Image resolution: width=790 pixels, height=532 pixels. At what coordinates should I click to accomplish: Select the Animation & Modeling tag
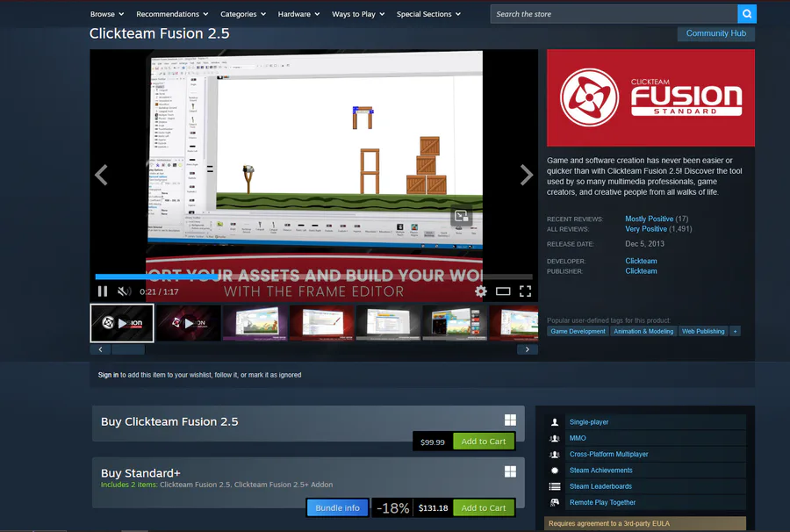tap(643, 332)
